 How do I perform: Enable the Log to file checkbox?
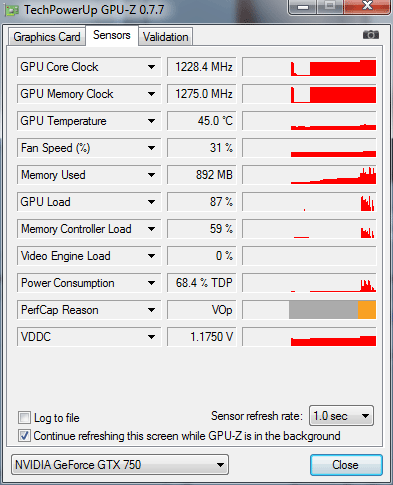pos(24,417)
